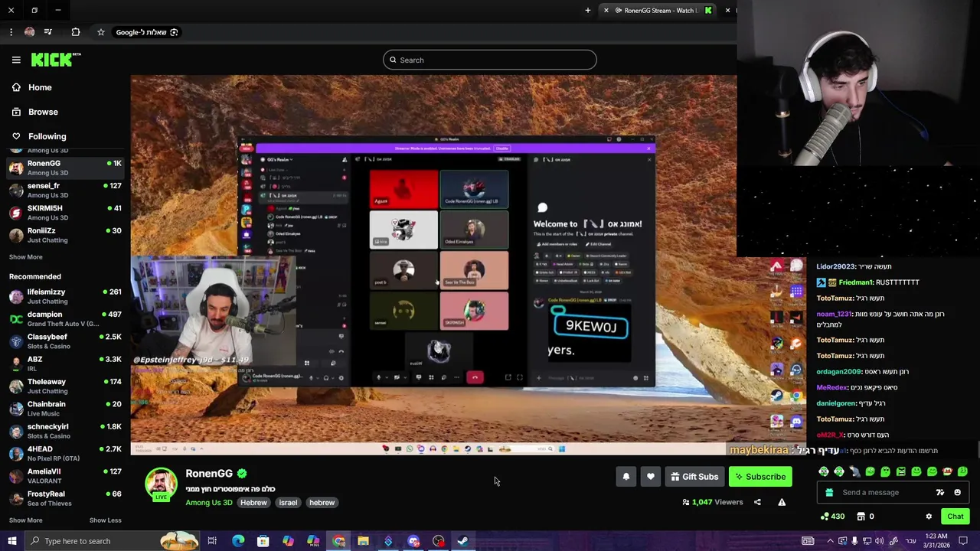
Task: Share the stream with share icon
Action: pos(757,502)
